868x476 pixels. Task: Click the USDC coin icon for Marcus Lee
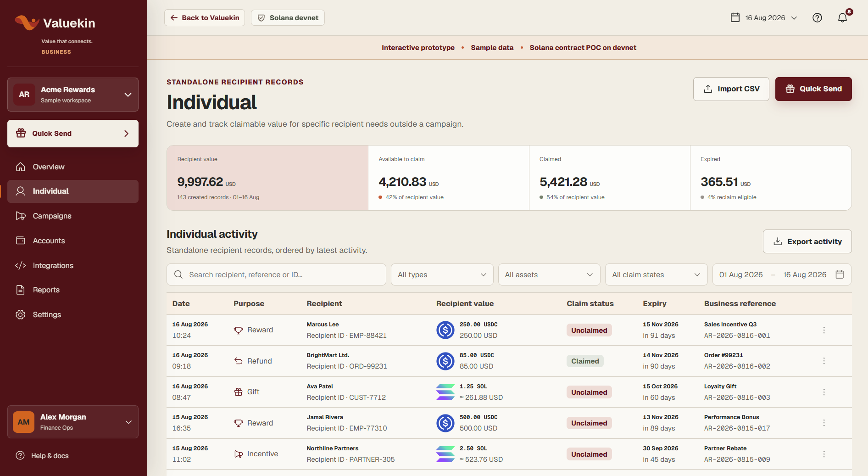[x=445, y=330]
